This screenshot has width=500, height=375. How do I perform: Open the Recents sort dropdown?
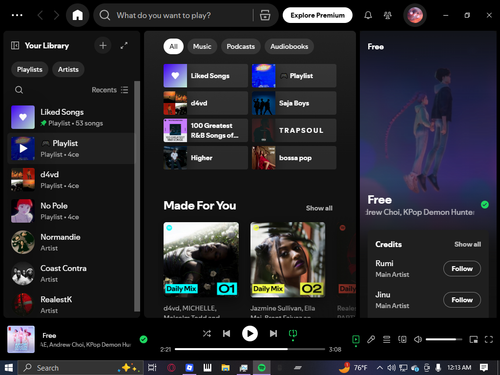pyautogui.click(x=110, y=90)
